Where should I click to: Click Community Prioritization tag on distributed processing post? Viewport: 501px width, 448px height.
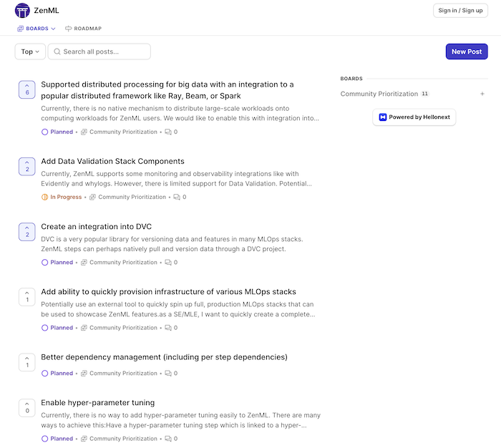click(120, 132)
